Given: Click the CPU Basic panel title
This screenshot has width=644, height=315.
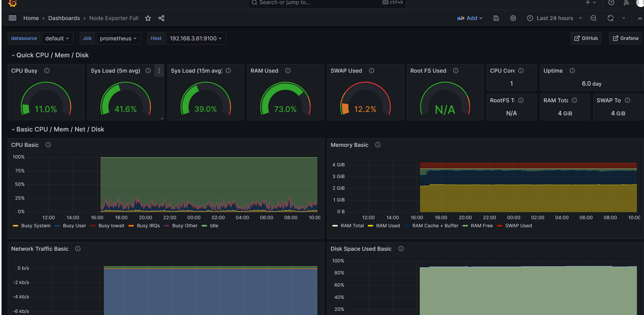Looking at the screenshot, I should (25, 145).
